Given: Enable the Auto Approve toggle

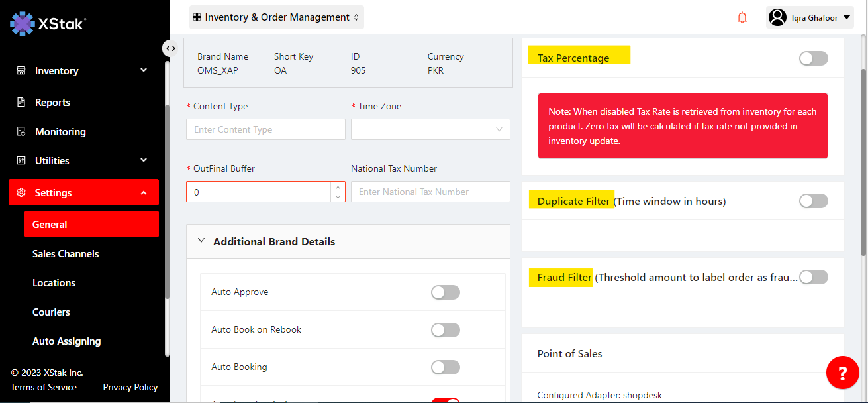Looking at the screenshot, I should point(445,292).
